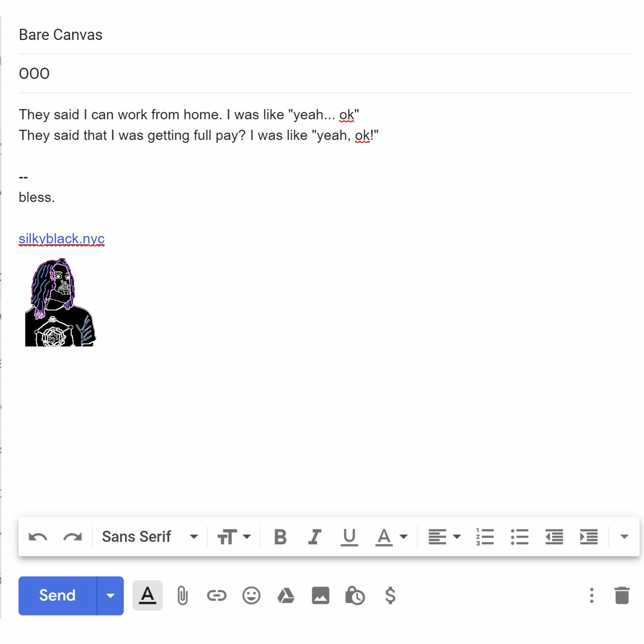Toggle the formatting options bar
This screenshot has height=644, width=644.
147,596
